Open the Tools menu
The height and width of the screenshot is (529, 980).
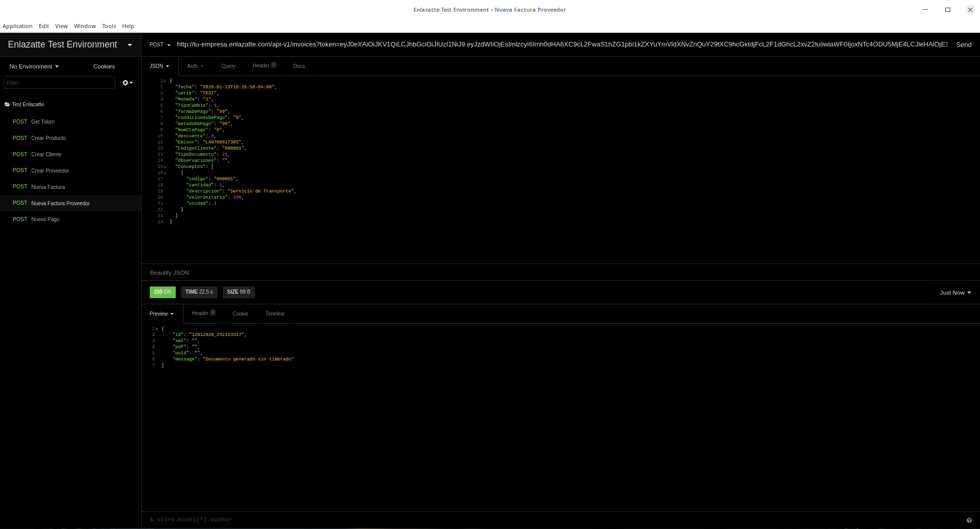(109, 26)
